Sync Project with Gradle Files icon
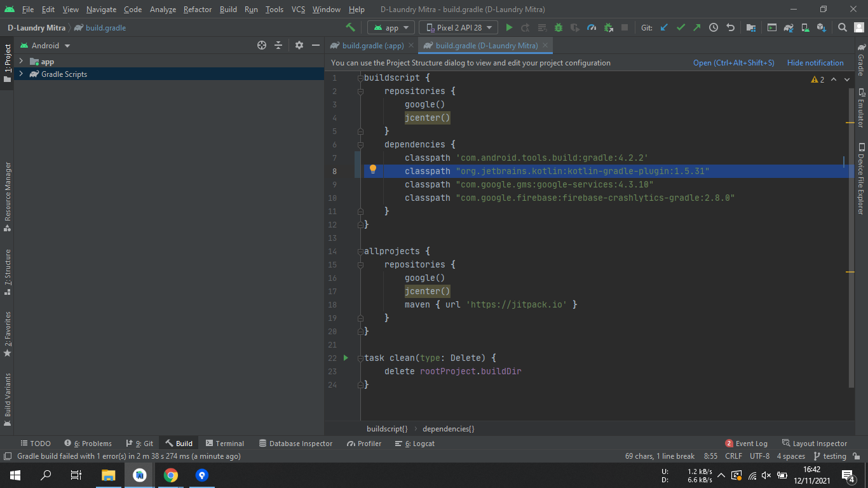Image resolution: width=868 pixels, height=488 pixels. (x=789, y=27)
